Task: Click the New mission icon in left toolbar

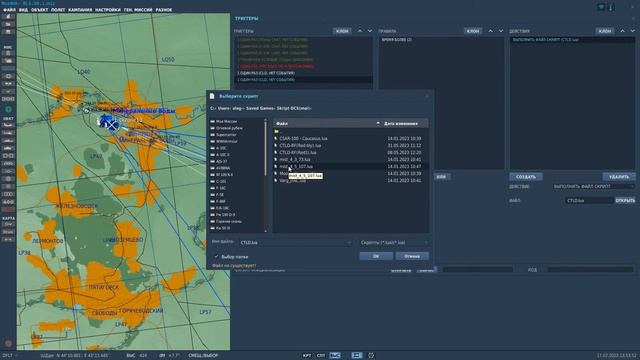Action: (x=8, y=17)
